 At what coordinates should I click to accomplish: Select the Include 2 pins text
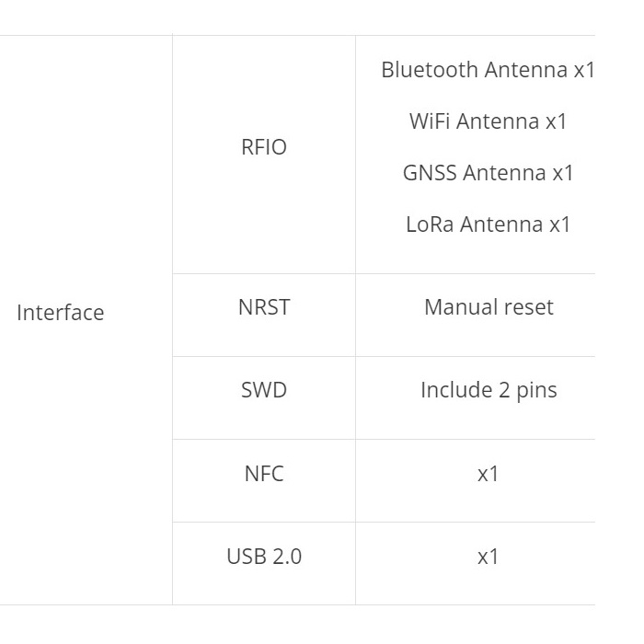[489, 390]
